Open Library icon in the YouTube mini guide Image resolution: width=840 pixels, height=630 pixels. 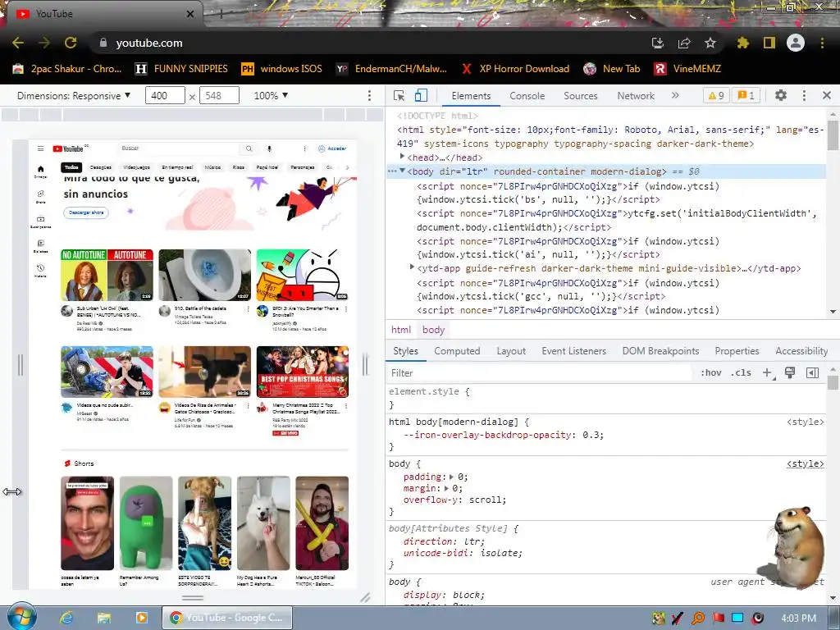click(x=41, y=245)
